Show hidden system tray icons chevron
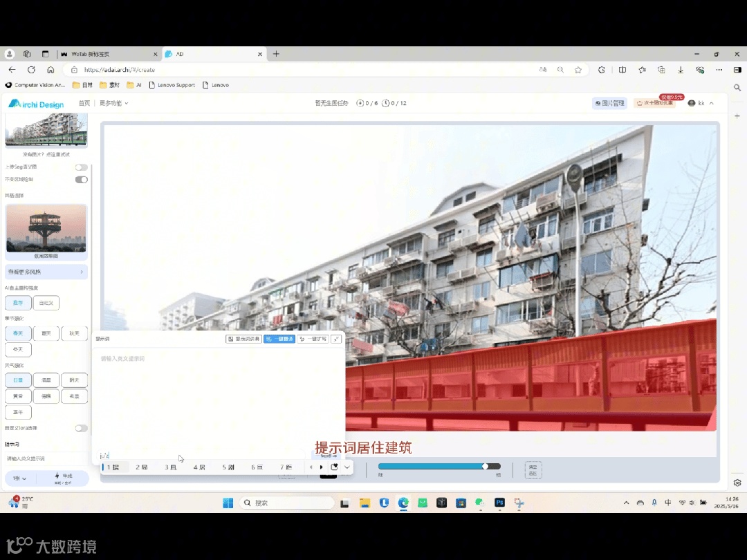 [x=626, y=503]
